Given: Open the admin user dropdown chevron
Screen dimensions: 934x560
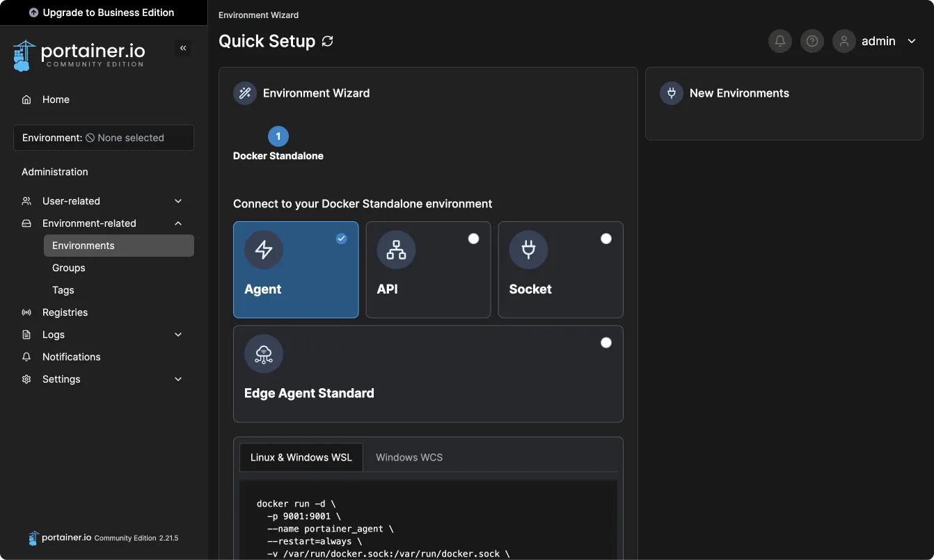Looking at the screenshot, I should pos(912,41).
